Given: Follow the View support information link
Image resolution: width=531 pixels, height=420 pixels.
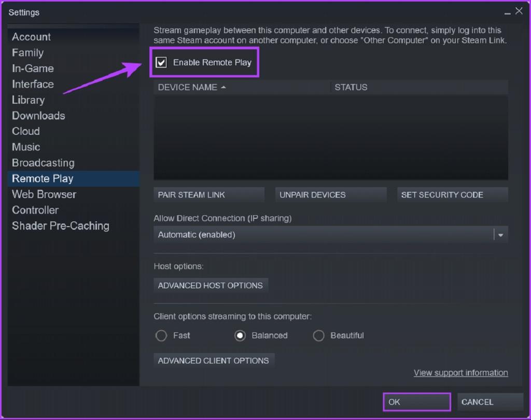Looking at the screenshot, I should (x=460, y=373).
